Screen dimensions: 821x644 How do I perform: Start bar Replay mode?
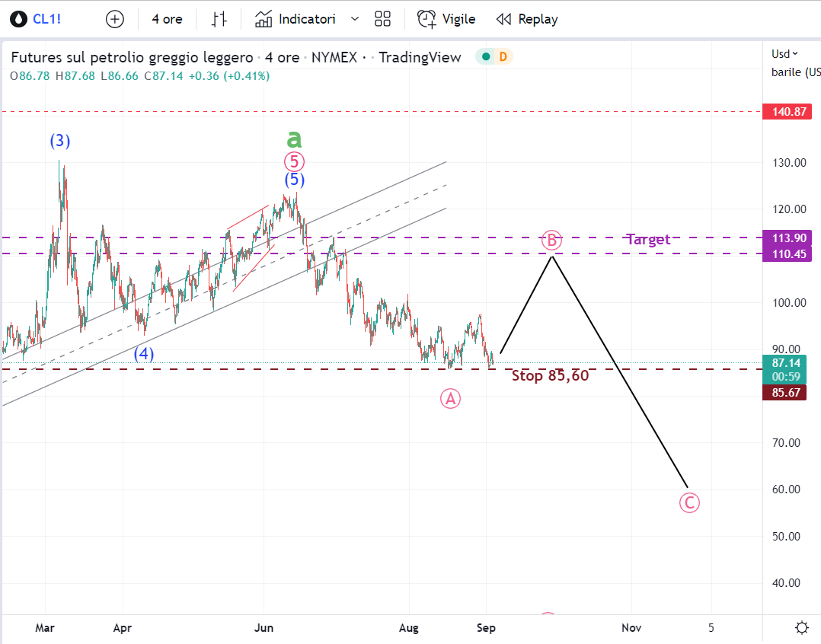pos(527,19)
